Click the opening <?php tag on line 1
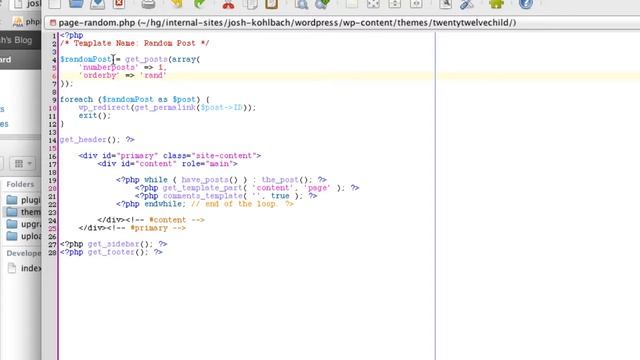Screen dimensions: 640x360 (x=71, y=36)
